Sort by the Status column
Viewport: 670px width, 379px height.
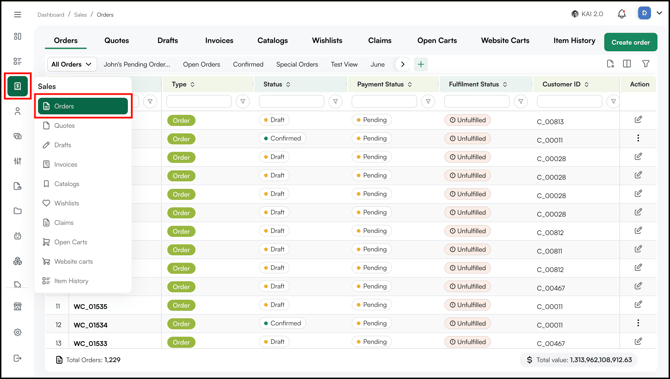tap(288, 85)
